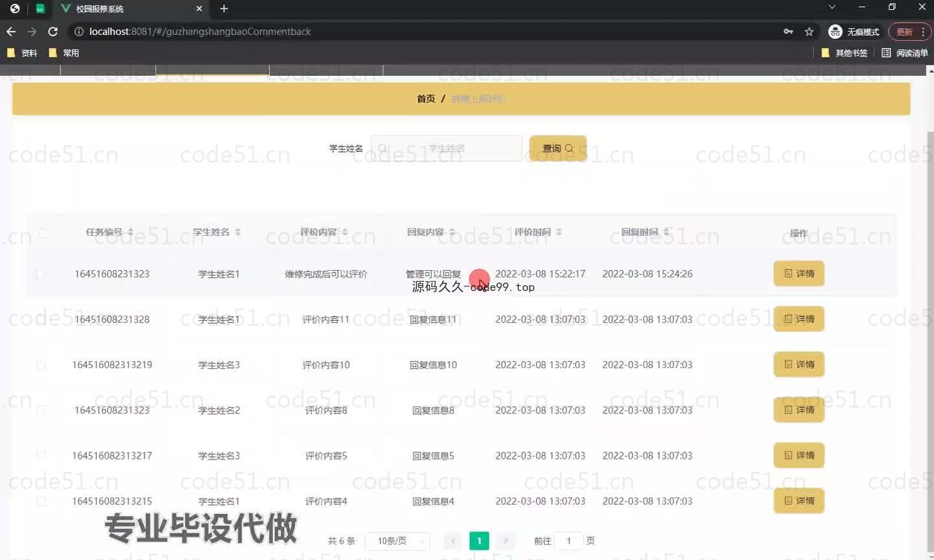
Task: Open a new browser tab
Action: (224, 8)
